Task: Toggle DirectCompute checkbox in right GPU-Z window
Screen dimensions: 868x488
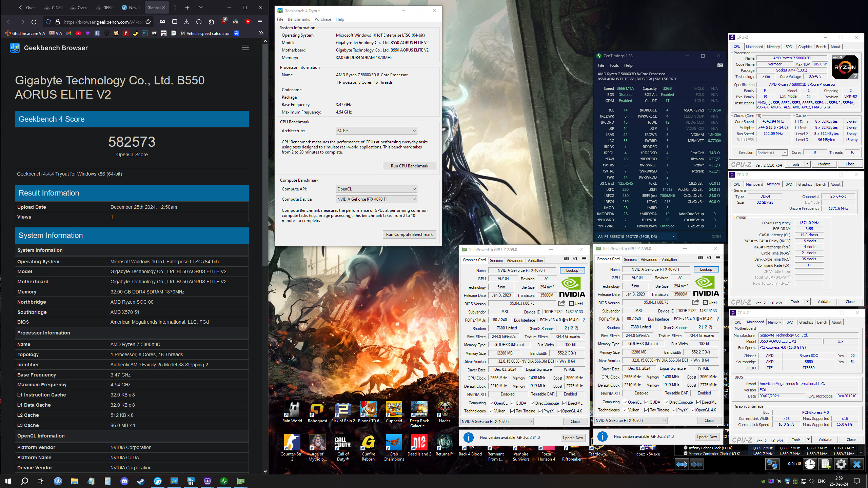Action: (x=666, y=402)
